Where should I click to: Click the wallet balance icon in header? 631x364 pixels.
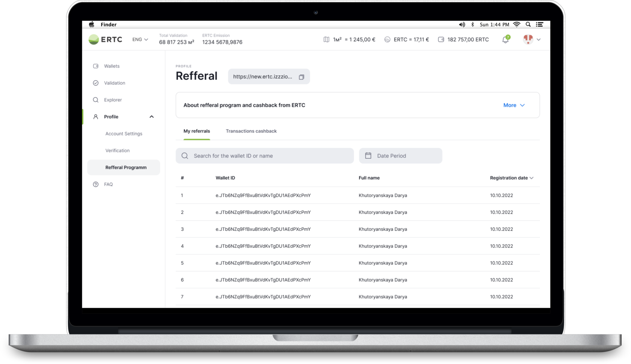(x=441, y=39)
